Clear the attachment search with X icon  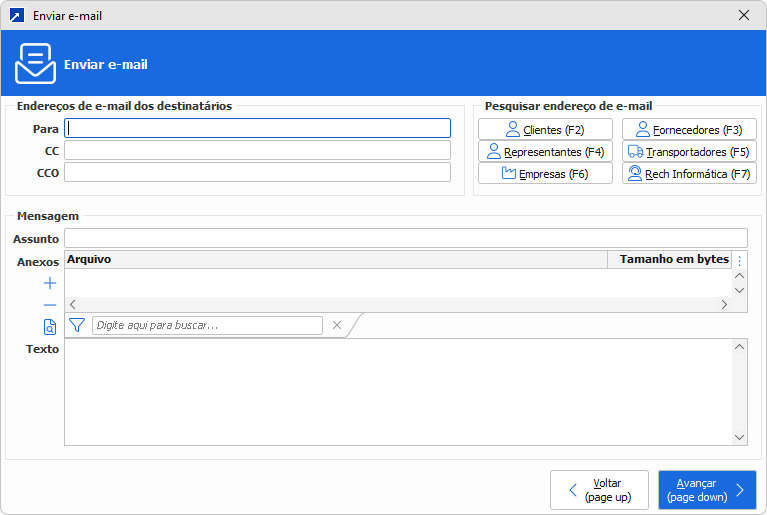tap(337, 325)
